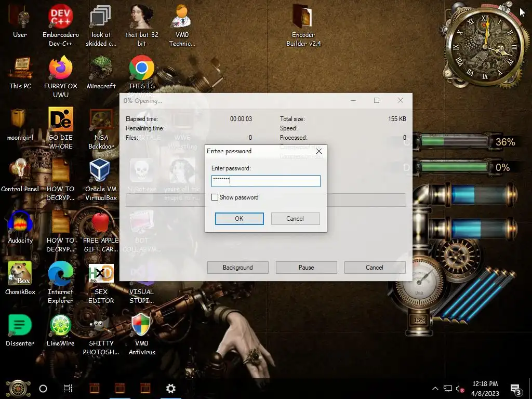The width and height of the screenshot is (532, 399).
Task: Open the VMO Technic... desktop icon
Action: pos(182,24)
